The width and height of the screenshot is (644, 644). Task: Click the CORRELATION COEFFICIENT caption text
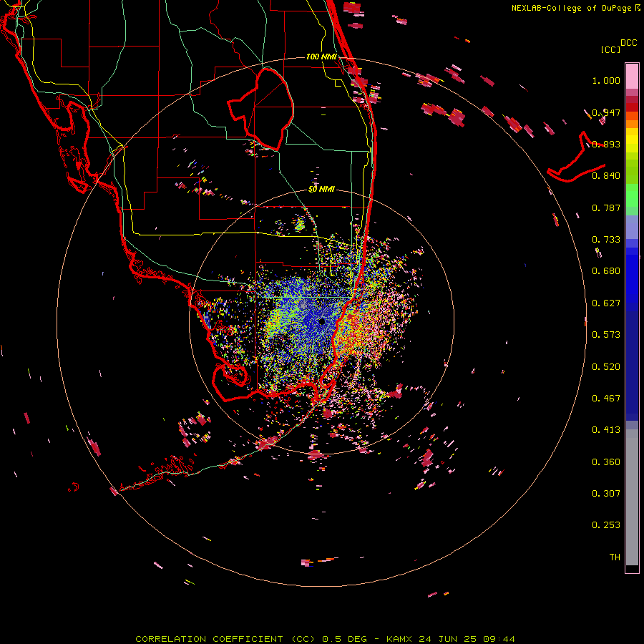[x=209, y=639]
